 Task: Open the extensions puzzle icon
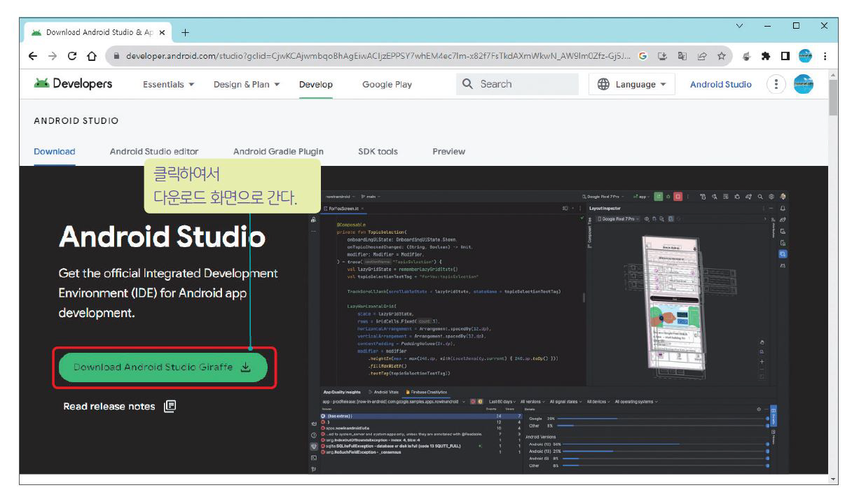click(767, 57)
